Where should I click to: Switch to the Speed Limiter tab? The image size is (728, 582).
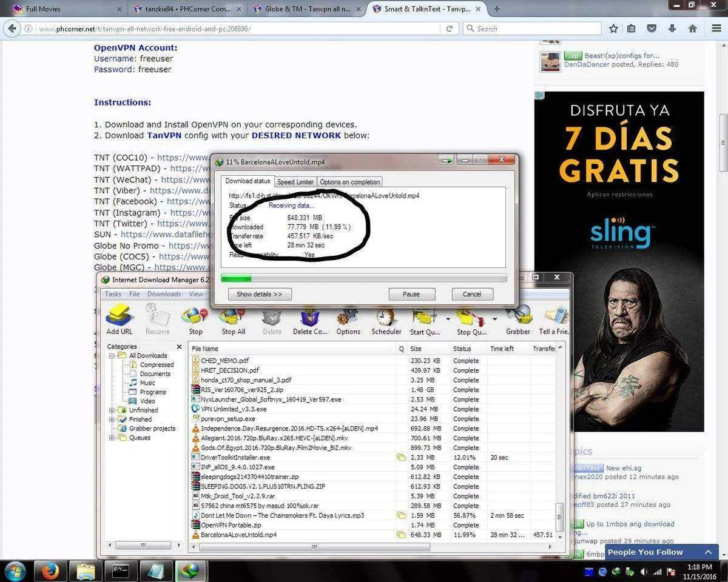click(x=295, y=182)
